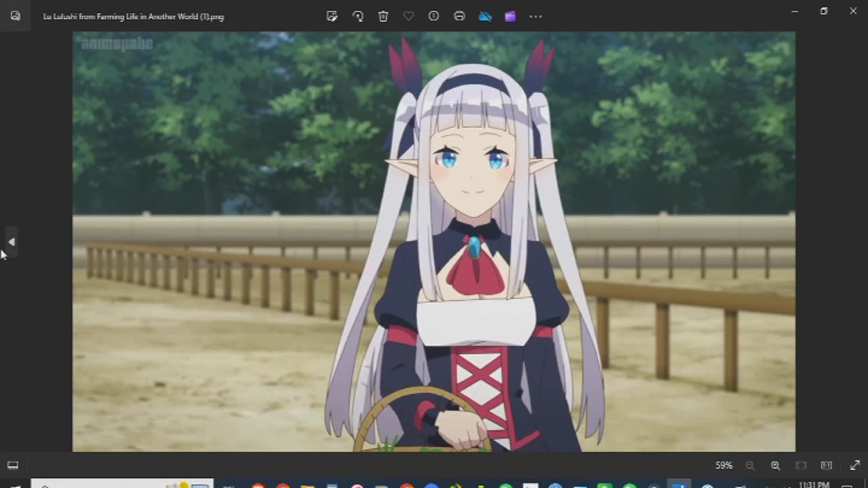This screenshot has width=868, height=488.
Task: Open the See more ellipsis menu
Action: (536, 16)
